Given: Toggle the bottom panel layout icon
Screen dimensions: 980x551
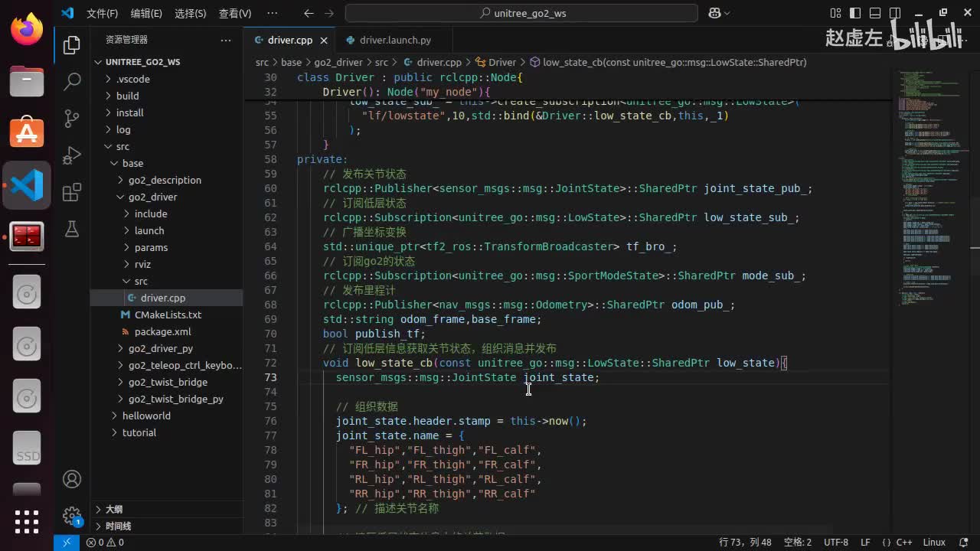Looking at the screenshot, I should pyautogui.click(x=874, y=13).
